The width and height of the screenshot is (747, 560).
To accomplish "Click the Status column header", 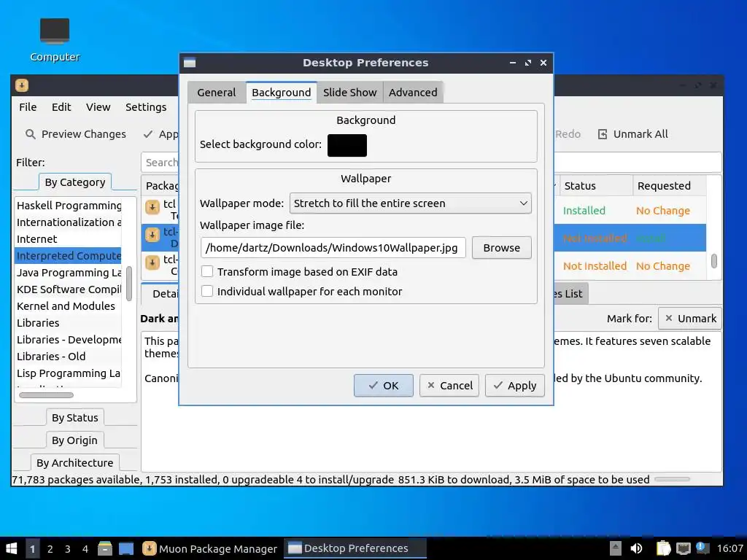I will click(595, 186).
